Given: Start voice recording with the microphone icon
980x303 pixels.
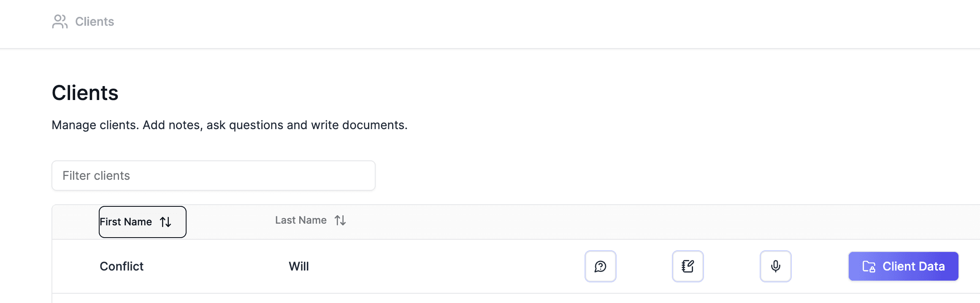Looking at the screenshot, I should coord(775,266).
